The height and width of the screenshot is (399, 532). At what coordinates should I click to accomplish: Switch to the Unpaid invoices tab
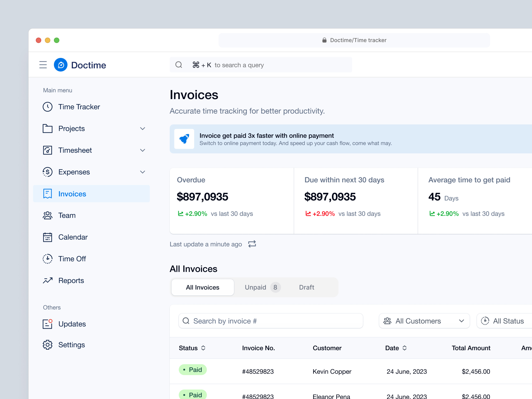[255, 287]
